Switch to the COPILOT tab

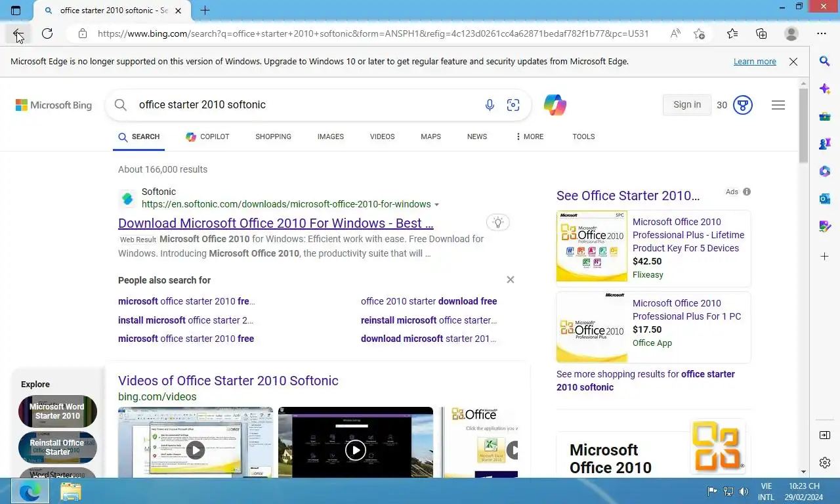click(x=207, y=136)
